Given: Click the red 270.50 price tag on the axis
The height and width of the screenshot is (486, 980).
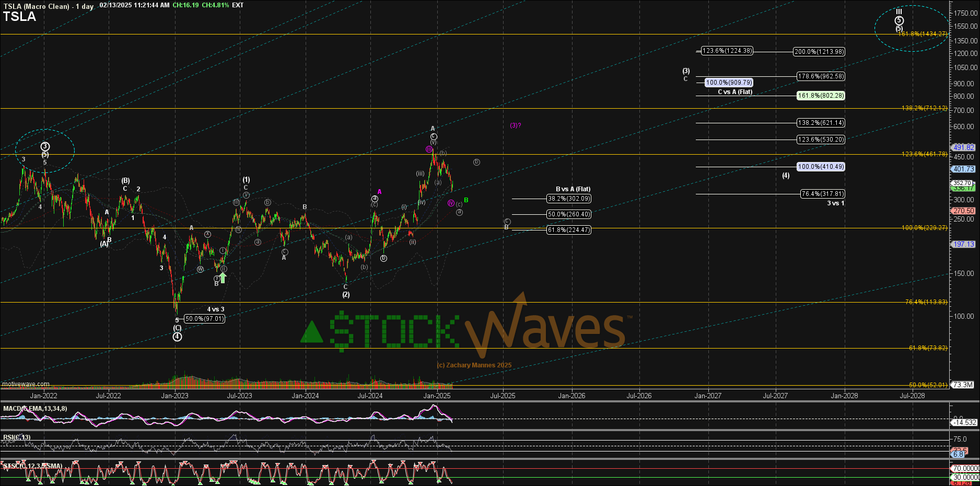Looking at the screenshot, I should (964, 211).
